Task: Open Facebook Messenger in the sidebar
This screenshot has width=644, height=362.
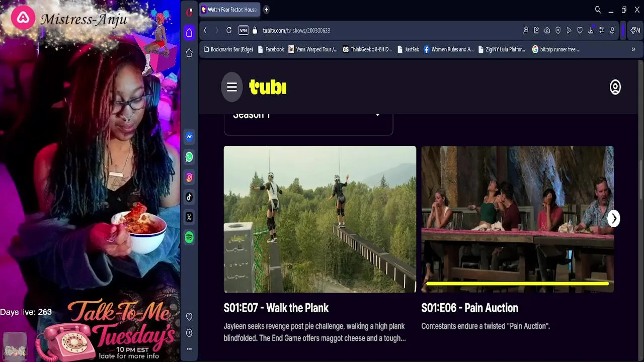Action: (x=189, y=137)
